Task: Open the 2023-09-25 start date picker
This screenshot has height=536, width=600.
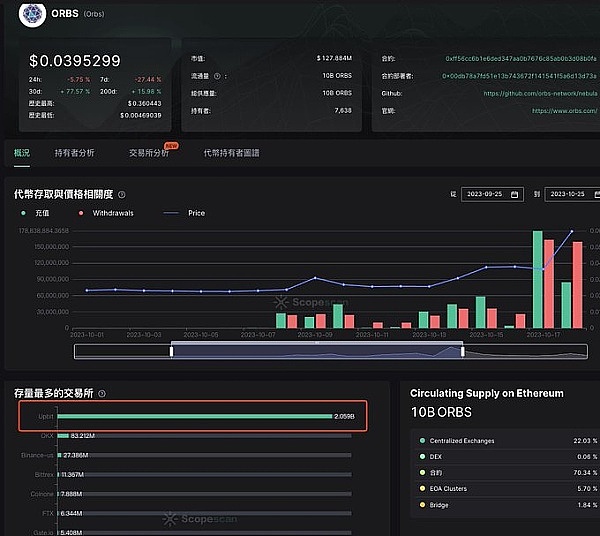Action: pos(492,194)
